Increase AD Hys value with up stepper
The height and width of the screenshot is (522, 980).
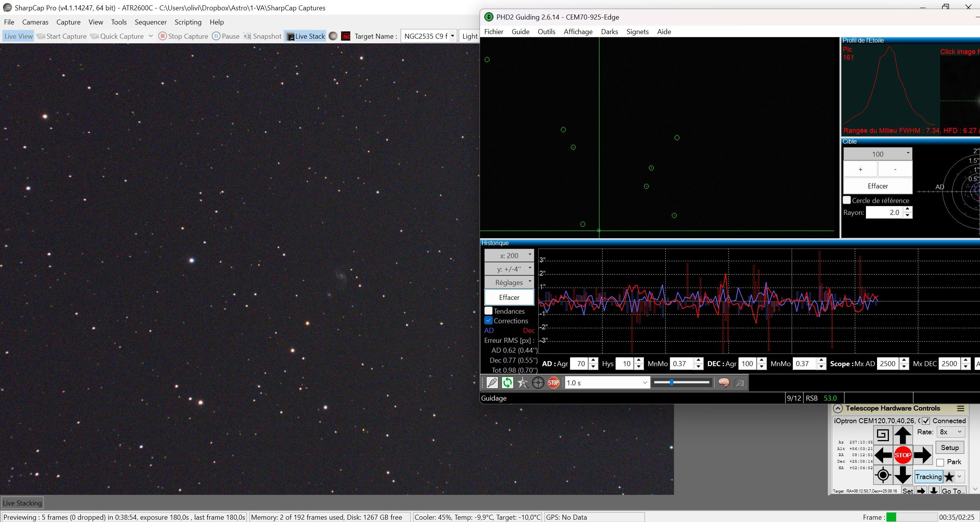pos(639,361)
